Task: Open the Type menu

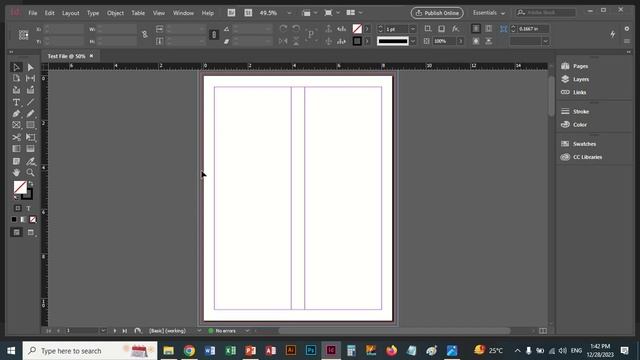Action: coord(93,13)
